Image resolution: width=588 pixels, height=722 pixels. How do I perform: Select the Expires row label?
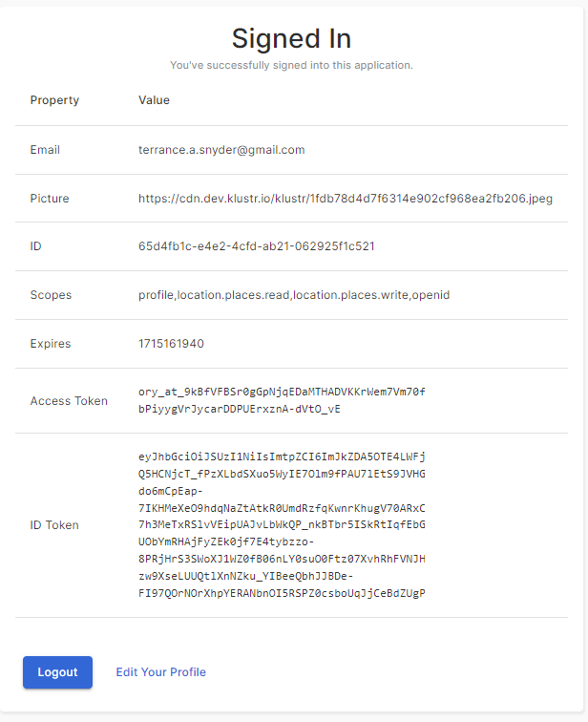[51, 344]
